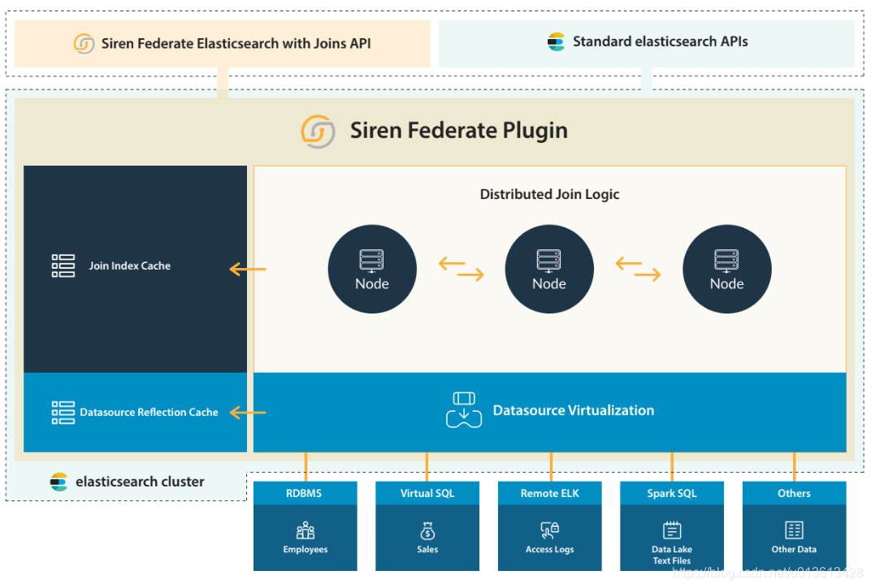
Task: Click the Sales label
Action: click(427, 549)
